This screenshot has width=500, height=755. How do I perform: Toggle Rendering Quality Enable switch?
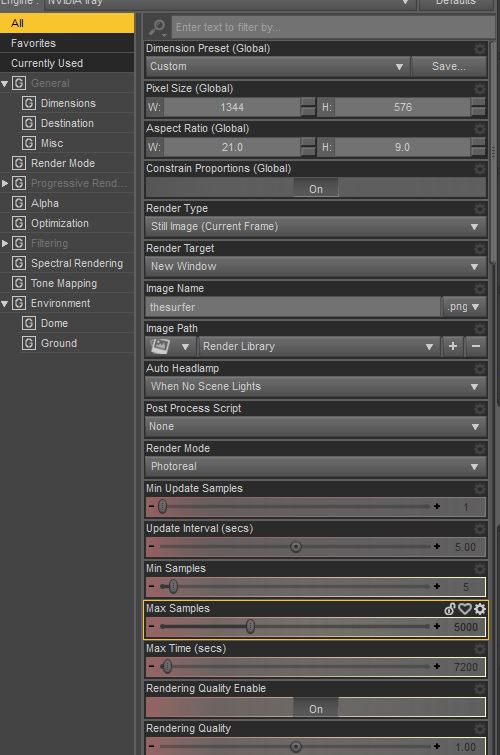tap(316, 709)
